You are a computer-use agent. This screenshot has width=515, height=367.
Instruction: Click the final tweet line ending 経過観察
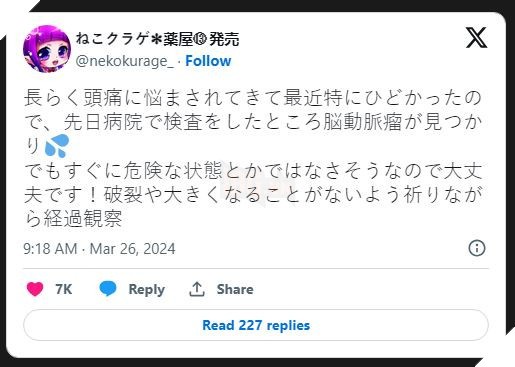coord(73,219)
